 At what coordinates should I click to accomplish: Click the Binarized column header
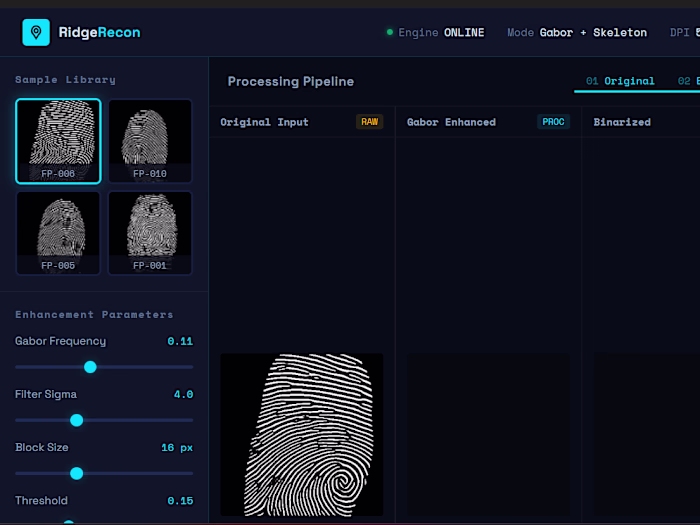click(622, 122)
